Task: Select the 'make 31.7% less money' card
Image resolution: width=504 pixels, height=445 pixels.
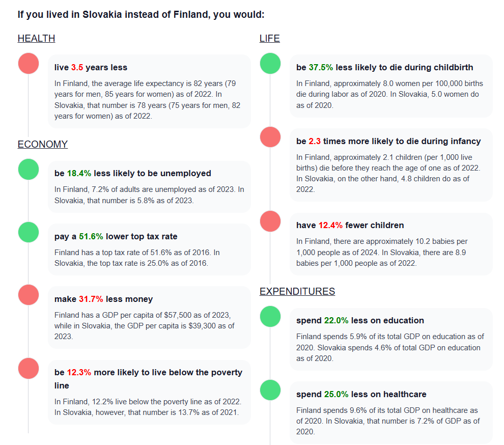Action: point(150,317)
